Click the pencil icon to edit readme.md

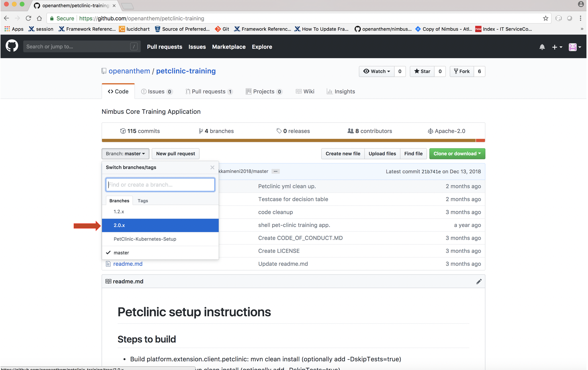pos(479,281)
